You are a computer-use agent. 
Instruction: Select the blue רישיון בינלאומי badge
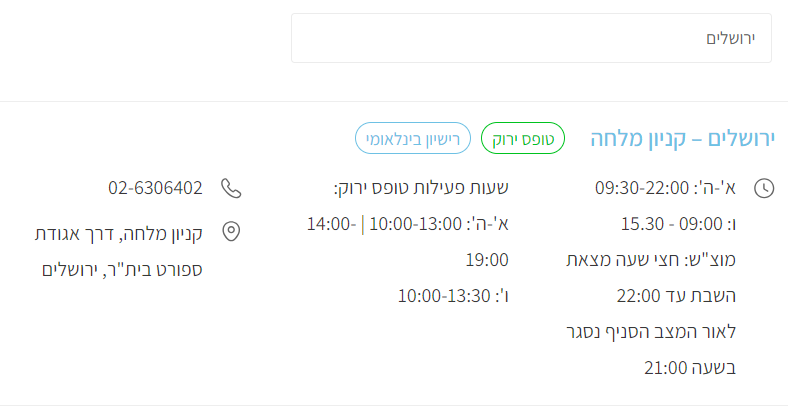(x=412, y=139)
